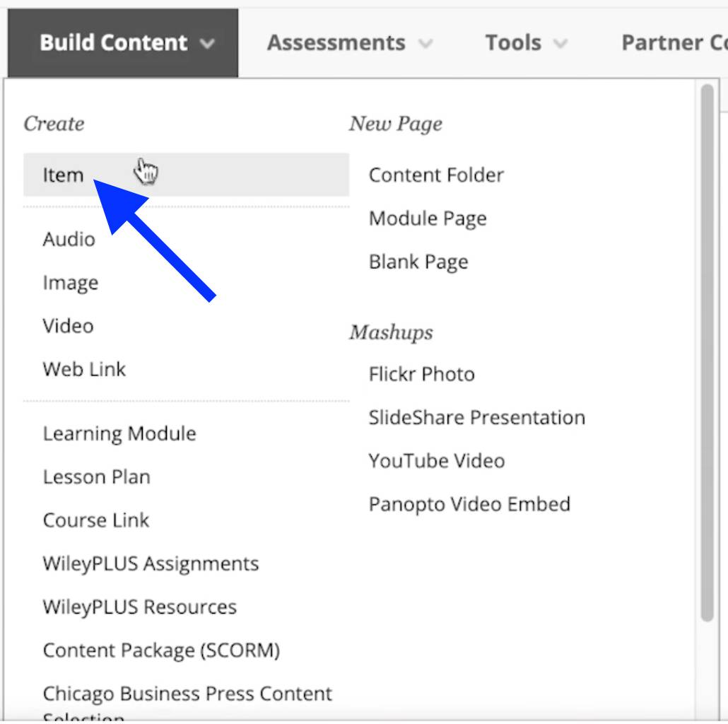Image resolution: width=728 pixels, height=724 pixels.
Task: Choose Content Package (SCORM)
Action: [161, 650]
